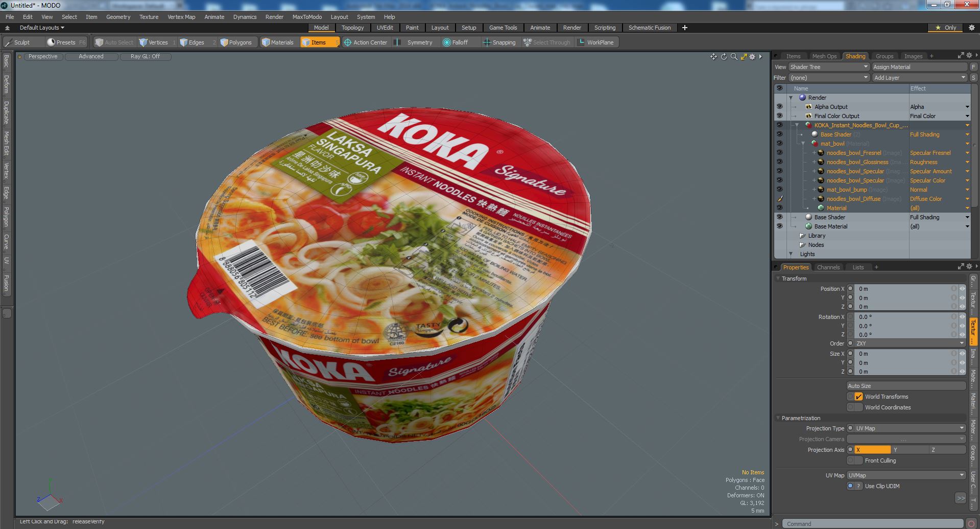Click the S button beside Add Layer
The width and height of the screenshot is (980, 529).
973,78
